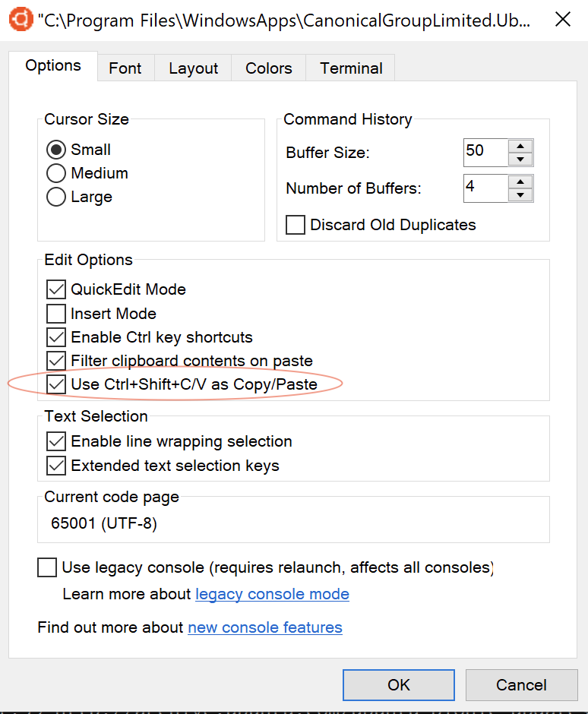
Task: Click the Number of Buffers: label
Action: [353, 188]
